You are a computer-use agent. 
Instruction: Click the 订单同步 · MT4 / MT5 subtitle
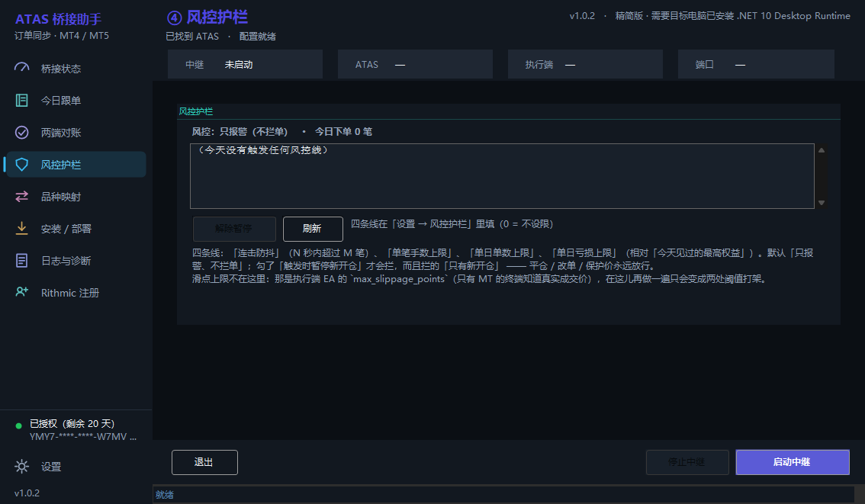[x=62, y=36]
